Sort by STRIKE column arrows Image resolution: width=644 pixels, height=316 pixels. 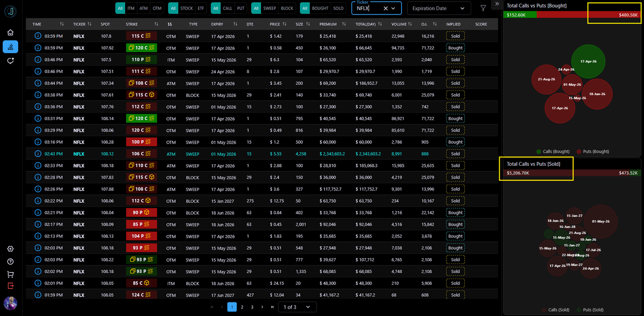tap(156, 24)
